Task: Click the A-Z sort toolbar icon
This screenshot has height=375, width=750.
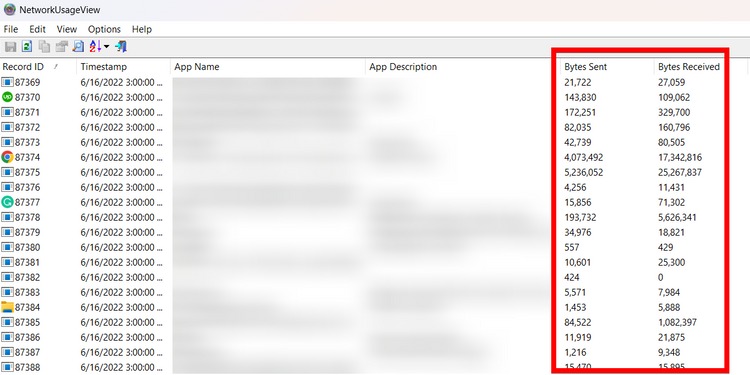Action: pos(95,47)
